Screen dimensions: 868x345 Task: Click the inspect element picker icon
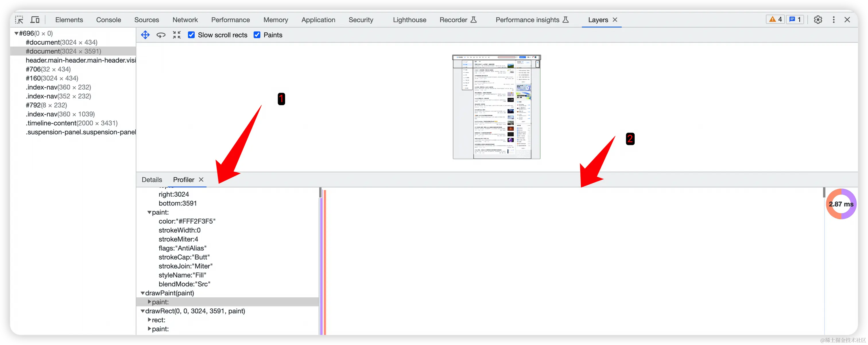pyautogui.click(x=19, y=20)
